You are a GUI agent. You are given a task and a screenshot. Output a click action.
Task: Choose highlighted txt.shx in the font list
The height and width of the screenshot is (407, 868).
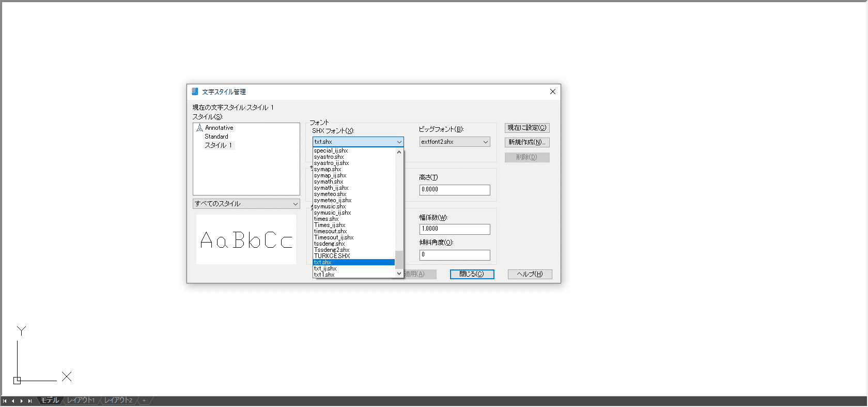coord(354,262)
